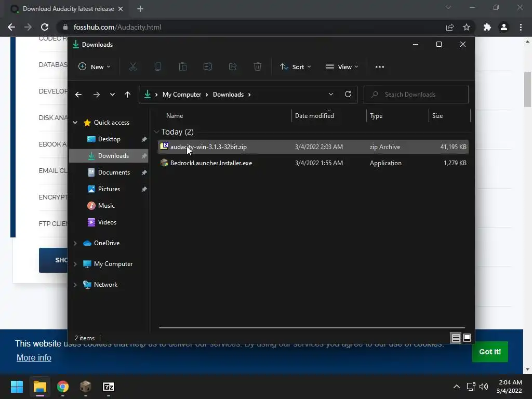Select Videos in navigation pane

(x=109, y=222)
